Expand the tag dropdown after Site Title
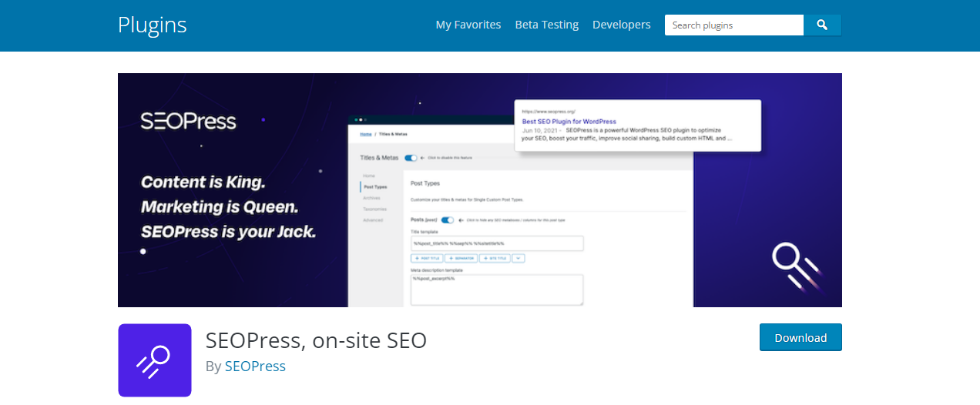Viewport: 980px width, 405px height. click(518, 258)
